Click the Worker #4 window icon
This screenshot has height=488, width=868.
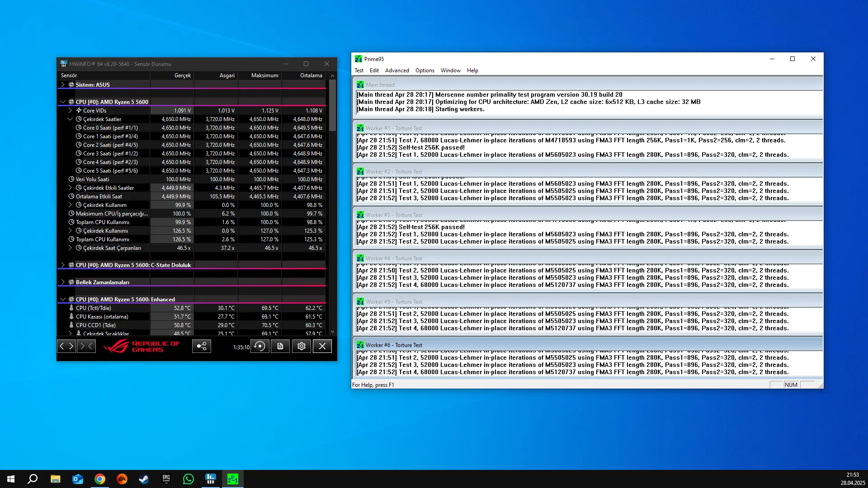360,258
